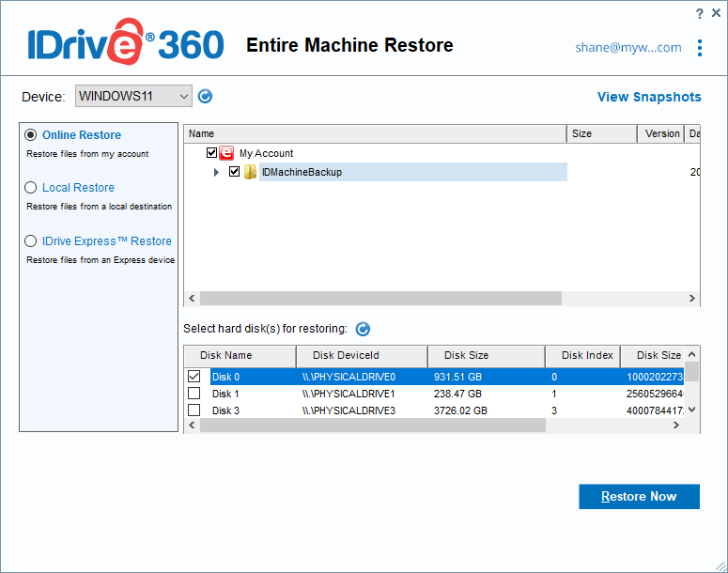Screen dimensions: 728x573
Task: Open the three-dot account menu
Action: tap(700, 48)
